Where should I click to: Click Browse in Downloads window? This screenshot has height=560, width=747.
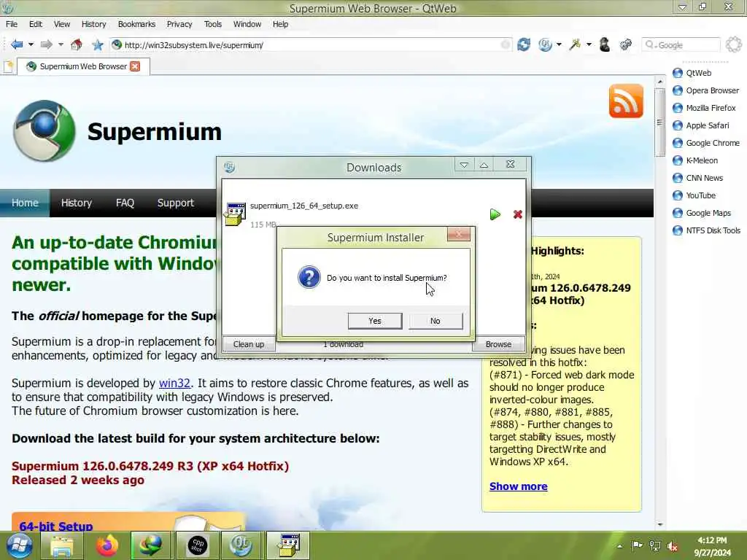pos(498,344)
